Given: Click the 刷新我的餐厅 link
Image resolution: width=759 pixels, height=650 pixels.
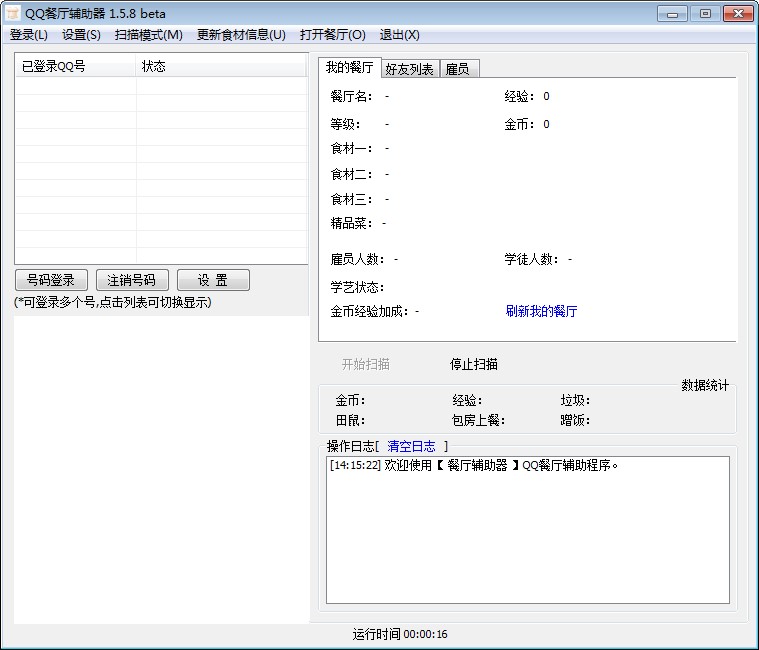Looking at the screenshot, I should point(541,311).
